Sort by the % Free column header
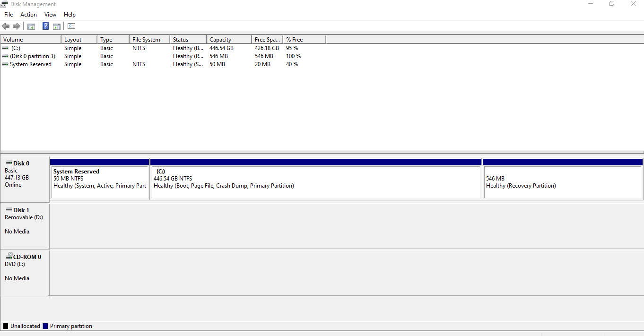This screenshot has width=644, height=336. tap(305, 40)
